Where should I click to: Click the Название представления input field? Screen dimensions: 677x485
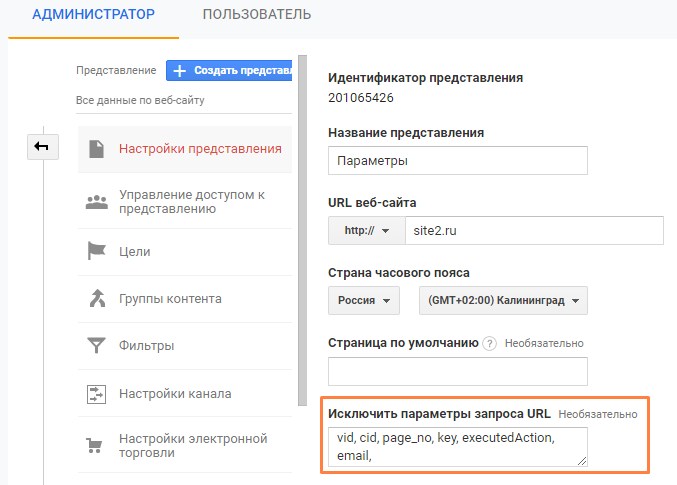pyautogui.click(x=458, y=161)
